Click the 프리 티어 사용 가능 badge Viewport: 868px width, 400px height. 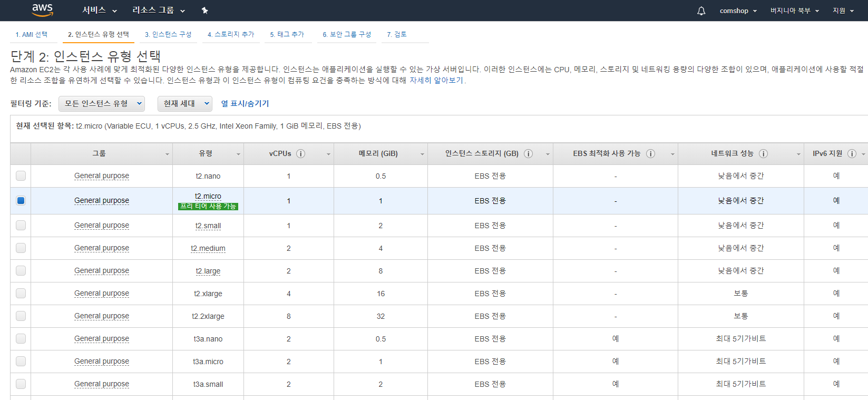(x=208, y=206)
